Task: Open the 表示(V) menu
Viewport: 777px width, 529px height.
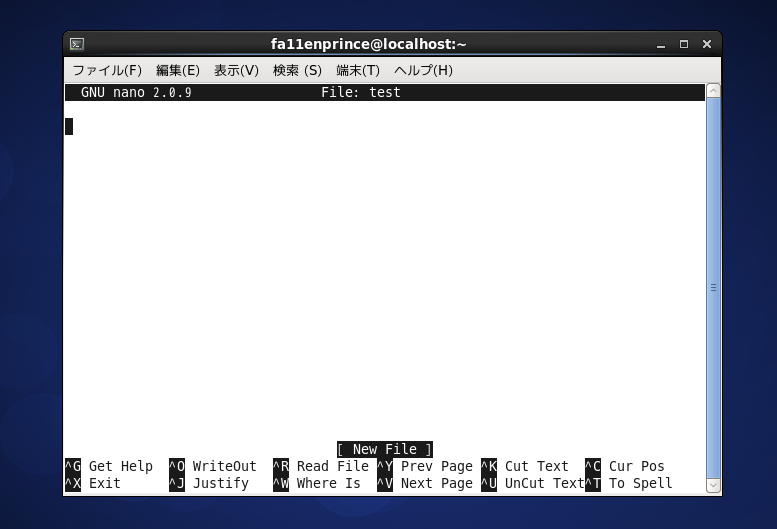Action: 236,70
